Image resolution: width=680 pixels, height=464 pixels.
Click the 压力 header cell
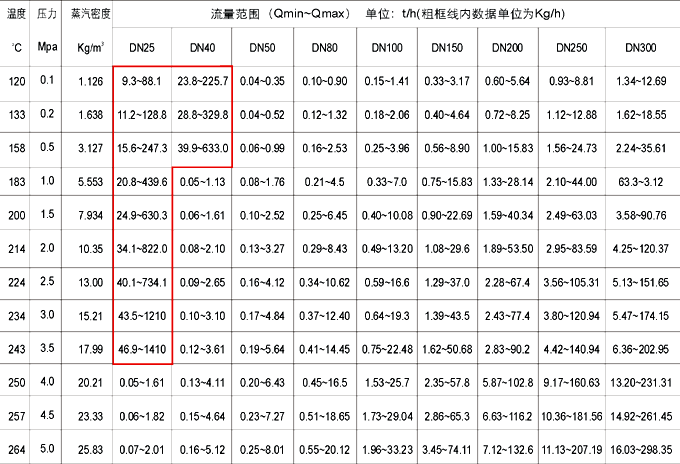[x=47, y=18]
